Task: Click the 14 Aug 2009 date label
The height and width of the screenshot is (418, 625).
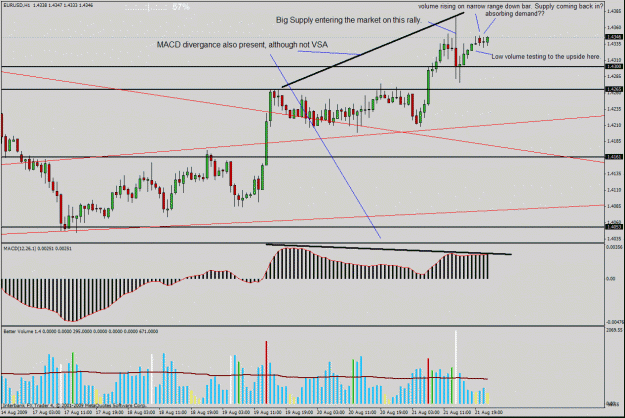Action: [15, 412]
